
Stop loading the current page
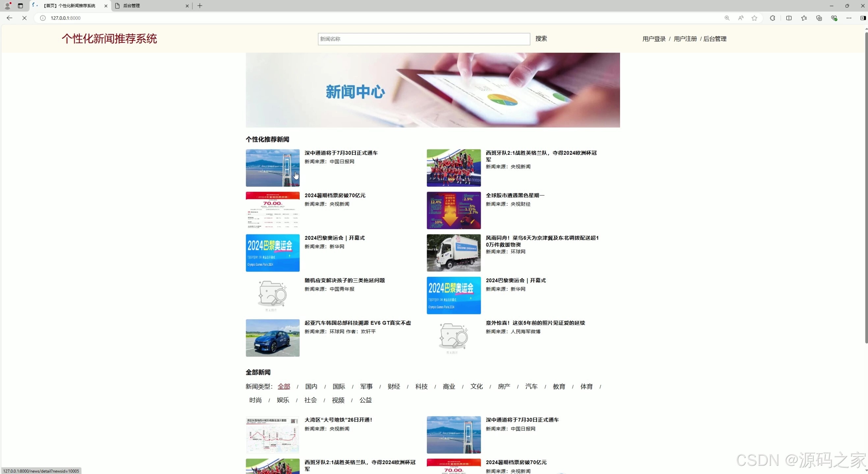[x=24, y=18]
